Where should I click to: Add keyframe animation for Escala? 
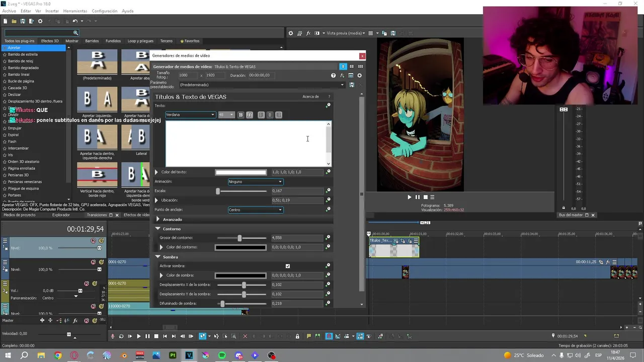[x=328, y=191]
